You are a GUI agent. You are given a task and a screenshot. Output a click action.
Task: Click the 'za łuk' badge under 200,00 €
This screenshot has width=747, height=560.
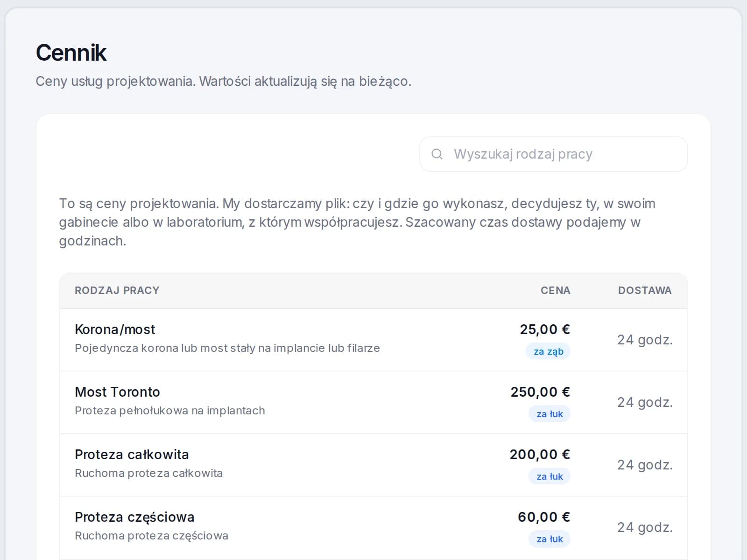pos(550,476)
